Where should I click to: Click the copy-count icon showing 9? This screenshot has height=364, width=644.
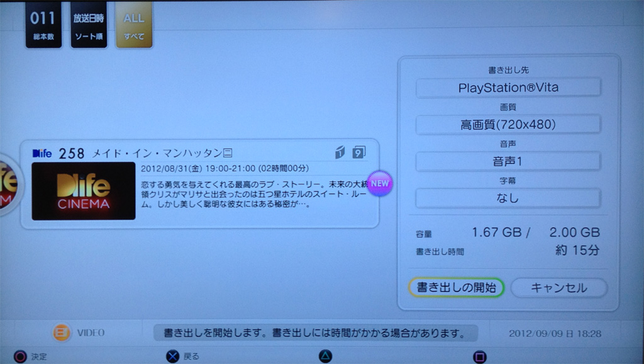[x=359, y=152]
